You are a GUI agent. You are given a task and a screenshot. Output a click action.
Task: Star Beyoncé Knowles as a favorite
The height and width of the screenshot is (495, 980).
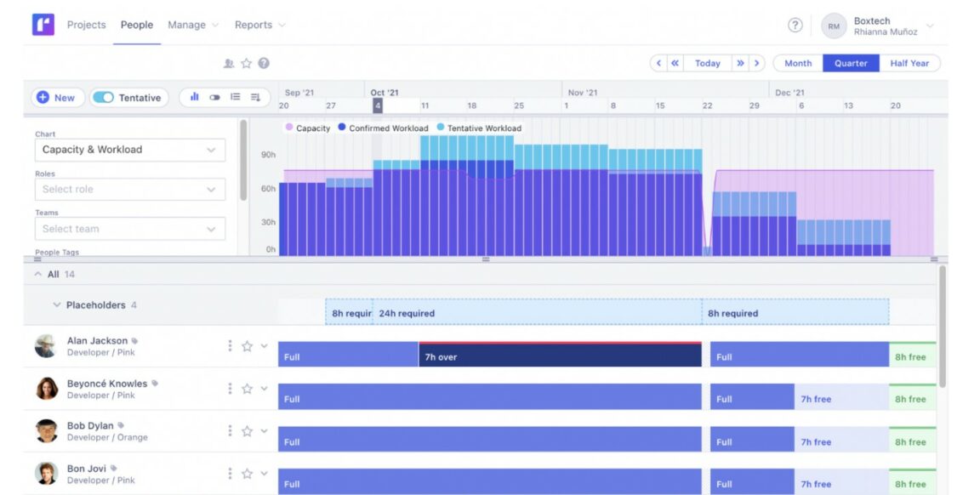pyautogui.click(x=247, y=388)
